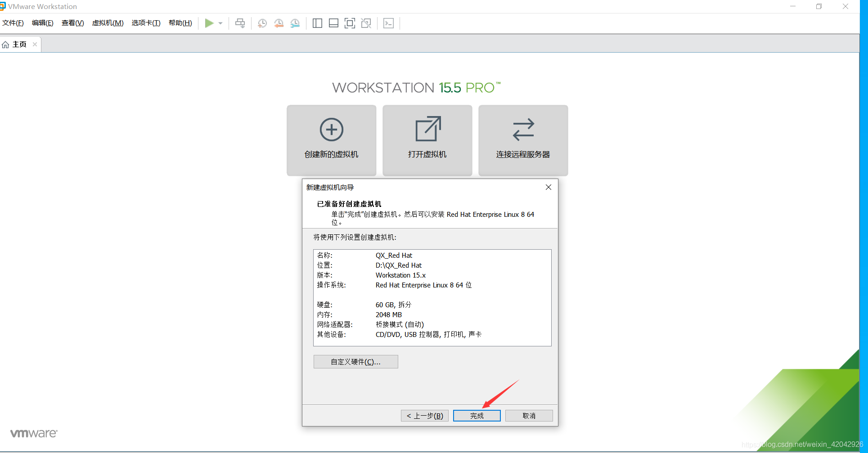Image resolution: width=868 pixels, height=453 pixels.
Task: Open the 查看(V) menu
Action: coord(73,23)
